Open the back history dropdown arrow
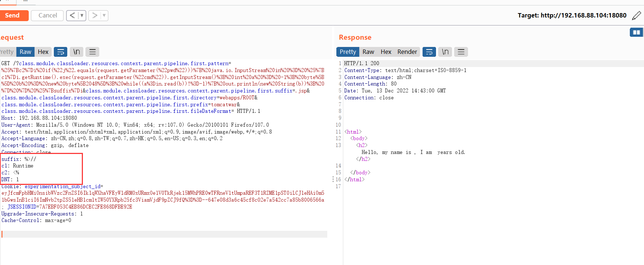644x265 pixels. (82, 15)
